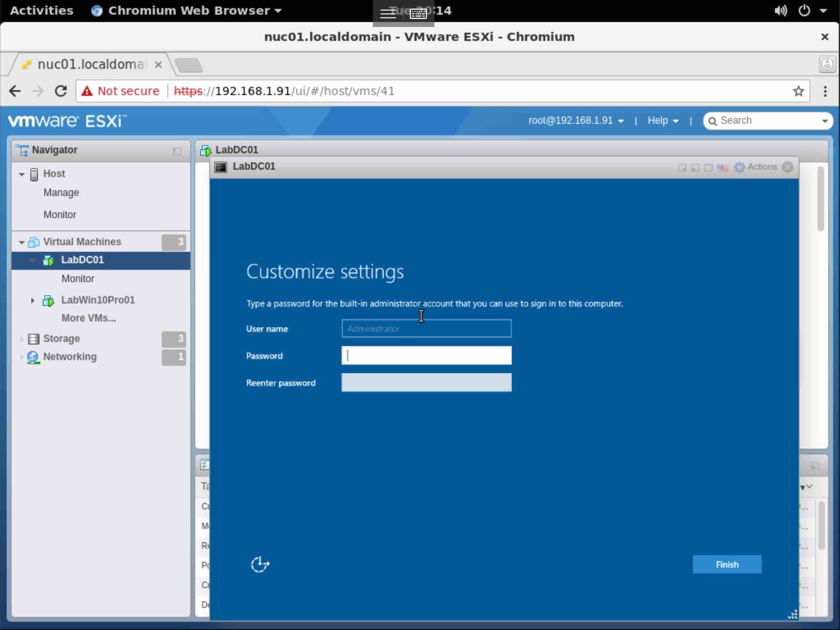
Task: Open a new browser tab
Action: tap(189, 65)
